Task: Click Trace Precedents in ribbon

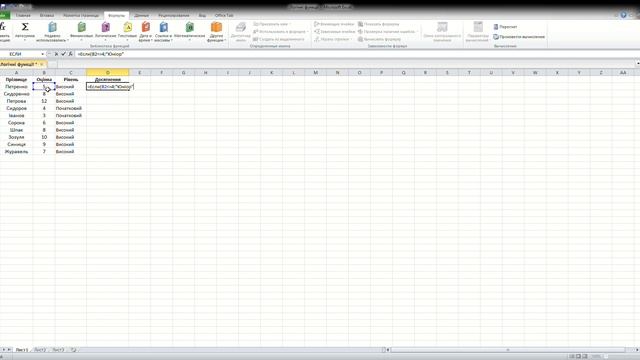Action: [x=334, y=24]
